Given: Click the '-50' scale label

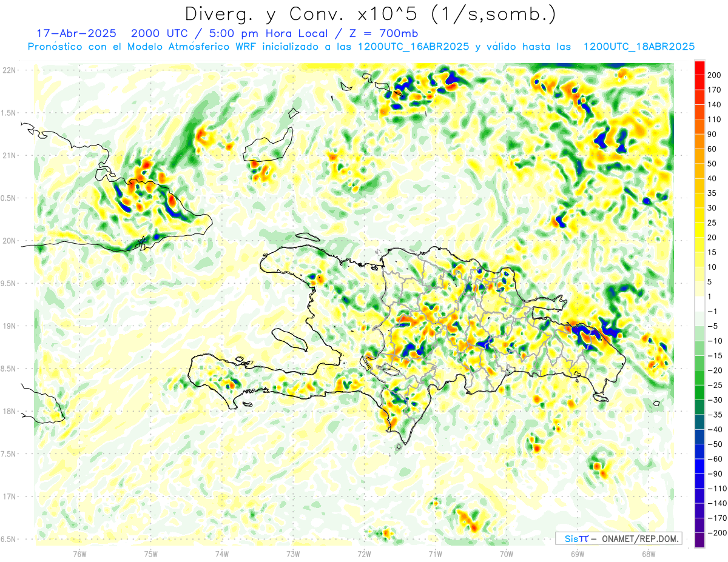Looking at the screenshot, I should (715, 444).
